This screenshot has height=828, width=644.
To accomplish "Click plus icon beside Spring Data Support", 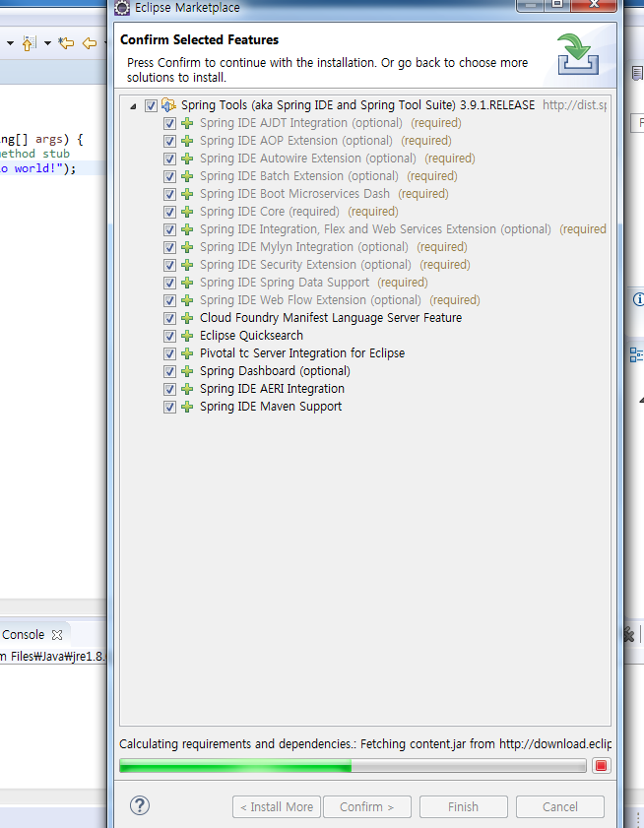I will pos(187,283).
